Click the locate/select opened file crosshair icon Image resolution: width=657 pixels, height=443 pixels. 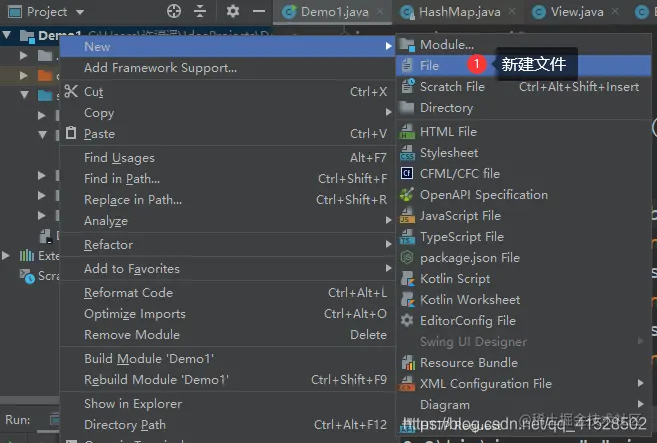point(174,11)
